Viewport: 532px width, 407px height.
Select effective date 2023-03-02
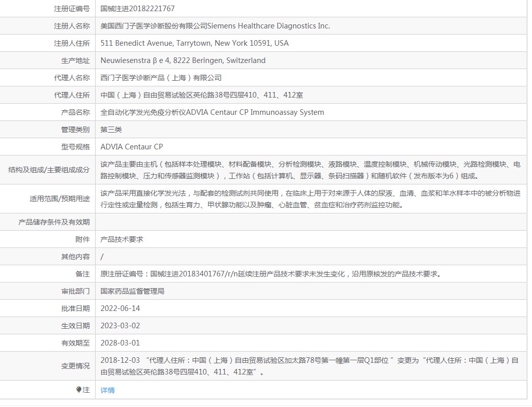click(120, 326)
